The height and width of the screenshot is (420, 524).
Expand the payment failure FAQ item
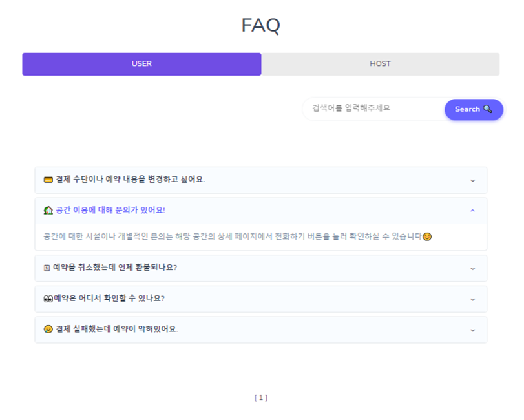(x=474, y=330)
